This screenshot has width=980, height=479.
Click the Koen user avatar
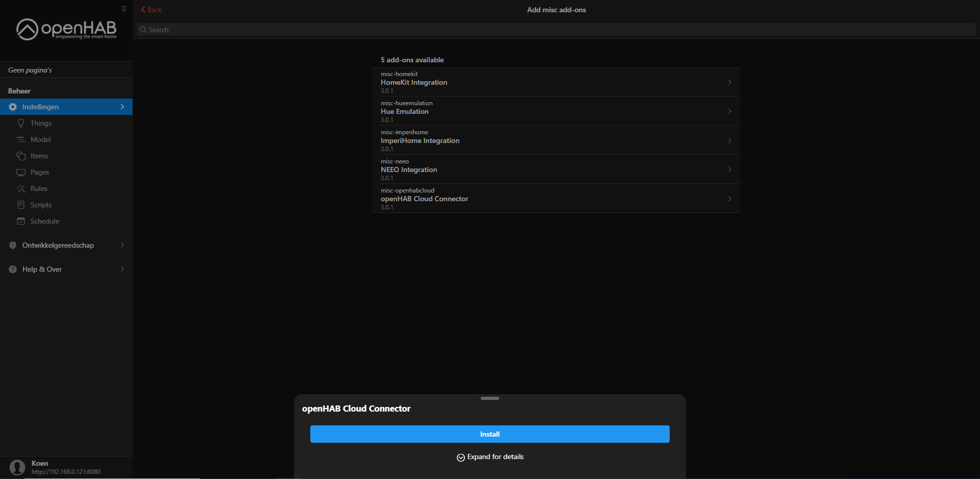click(17, 467)
